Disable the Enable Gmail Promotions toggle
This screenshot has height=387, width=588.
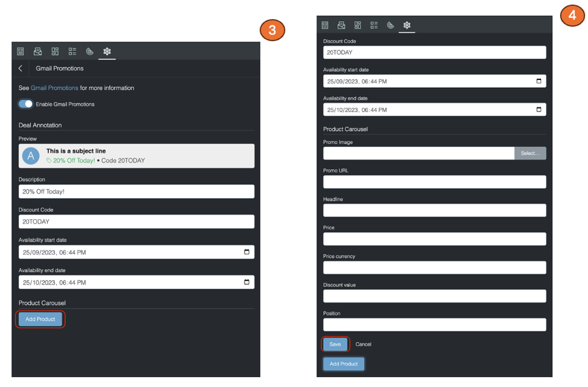pyautogui.click(x=26, y=104)
